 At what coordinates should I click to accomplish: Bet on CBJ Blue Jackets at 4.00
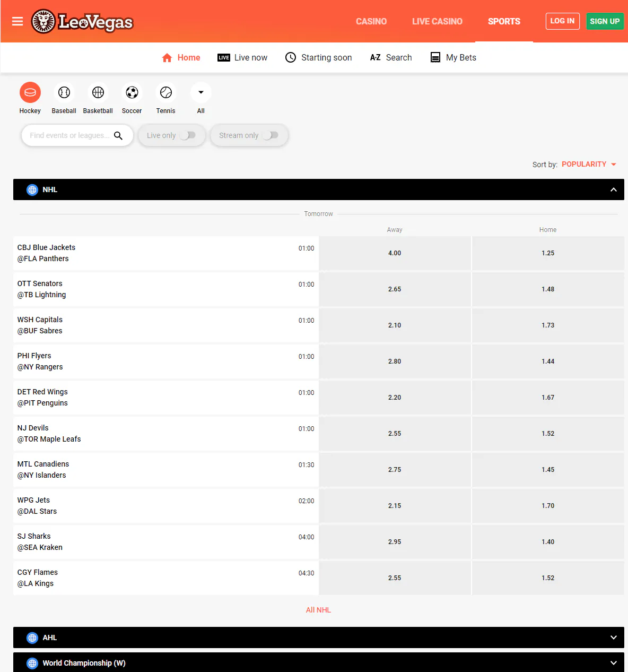point(395,253)
